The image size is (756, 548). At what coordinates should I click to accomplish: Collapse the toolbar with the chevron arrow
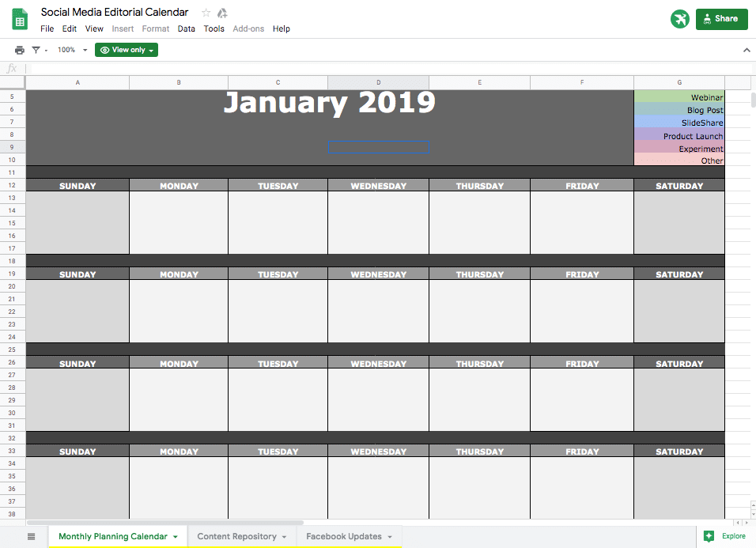coord(746,50)
